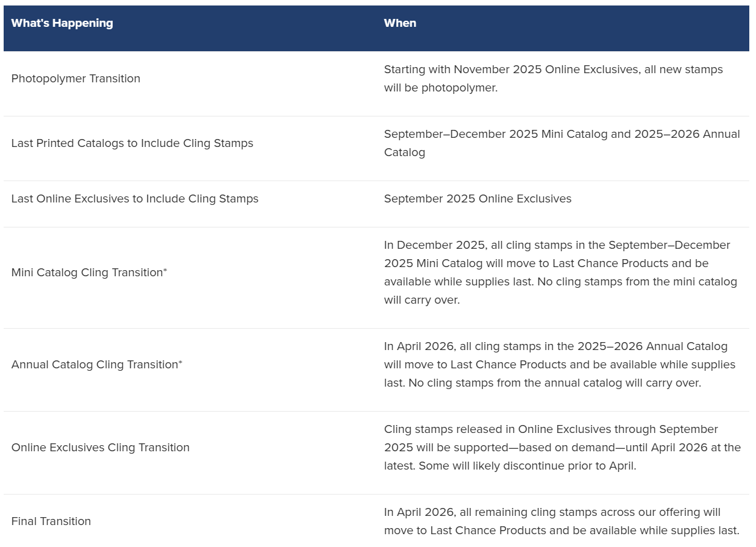Click the paragraph beginning "In December 2025"

coord(560,273)
